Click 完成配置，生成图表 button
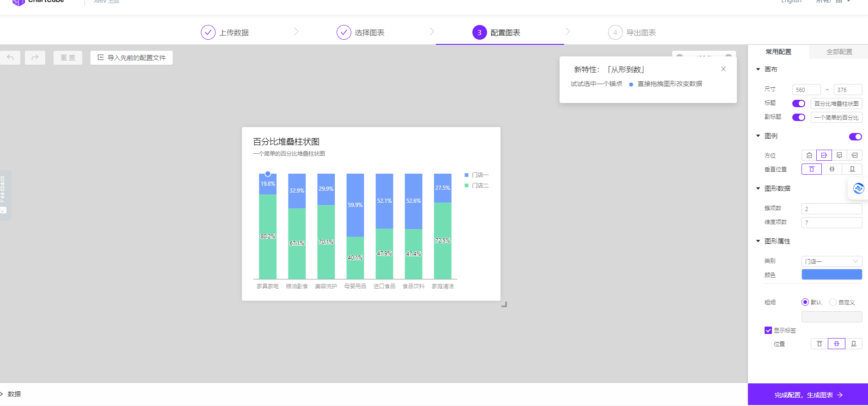The width and height of the screenshot is (868, 406). 808,395
